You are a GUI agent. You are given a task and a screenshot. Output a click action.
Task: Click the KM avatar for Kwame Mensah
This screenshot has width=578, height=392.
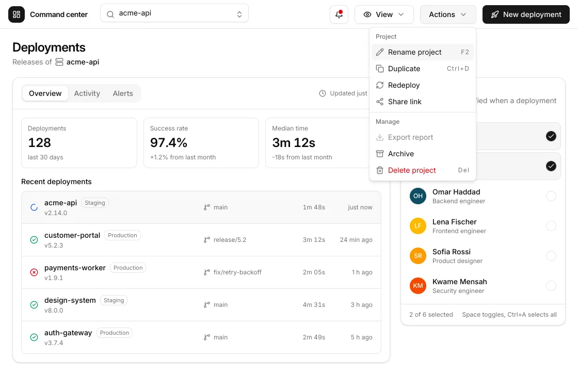418,286
